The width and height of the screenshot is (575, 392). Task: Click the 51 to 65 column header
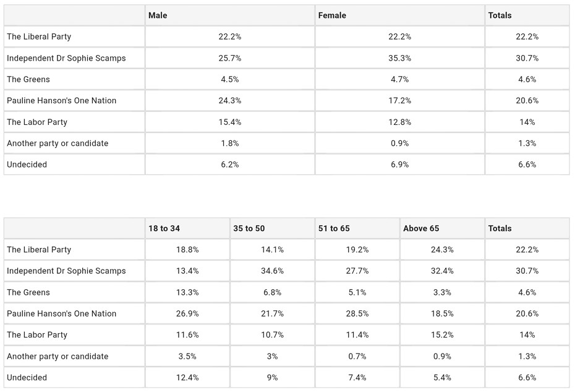tap(334, 228)
